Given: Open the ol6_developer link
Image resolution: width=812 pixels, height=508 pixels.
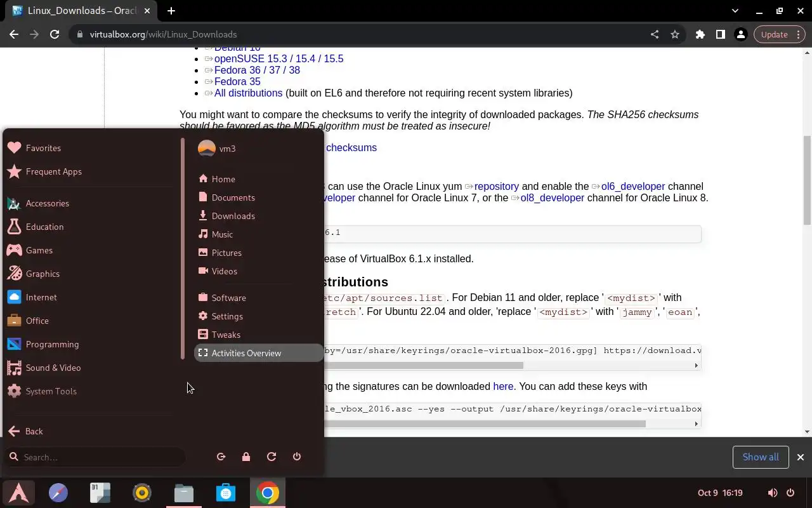Looking at the screenshot, I should coord(633,186).
